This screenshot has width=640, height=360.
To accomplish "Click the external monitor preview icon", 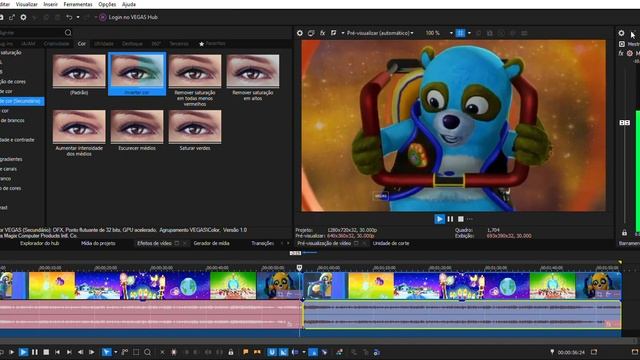I will [x=311, y=33].
